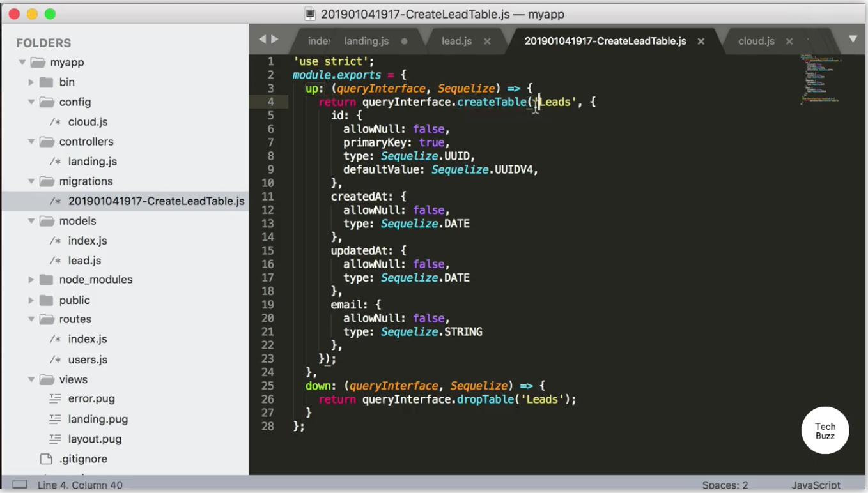868x493 pixels.
Task: Expand the public folder
Action: pos(30,300)
